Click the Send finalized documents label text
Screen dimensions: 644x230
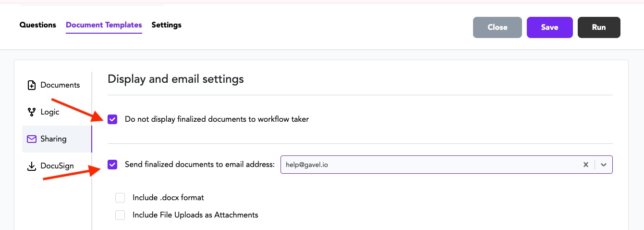tap(199, 165)
